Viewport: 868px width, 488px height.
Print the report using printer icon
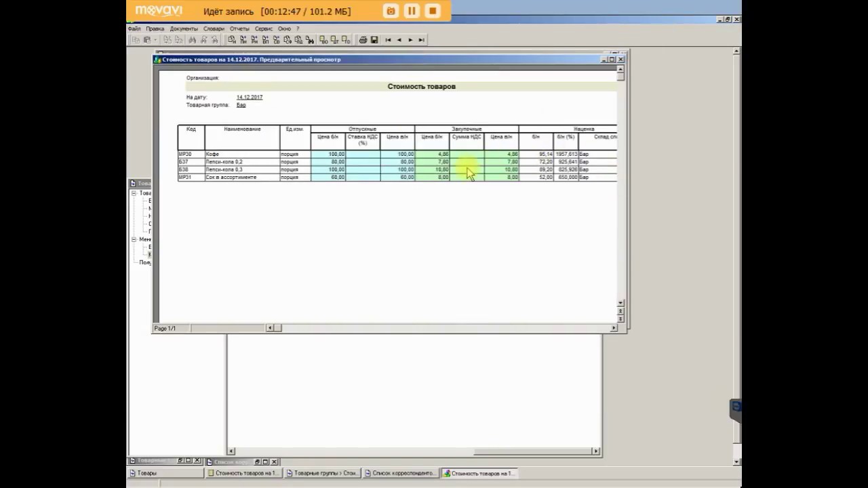pos(363,40)
